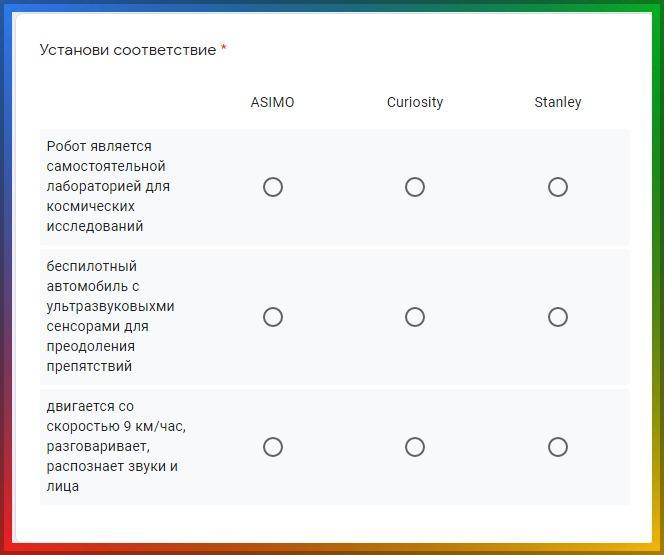Choose Stanley for двигается со скоростью row

point(558,447)
